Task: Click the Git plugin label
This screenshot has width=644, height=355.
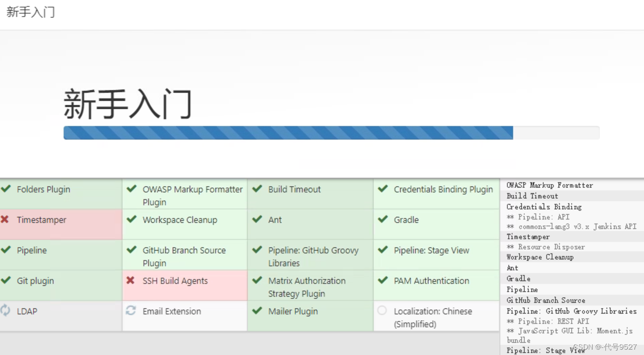Action: [x=35, y=281]
